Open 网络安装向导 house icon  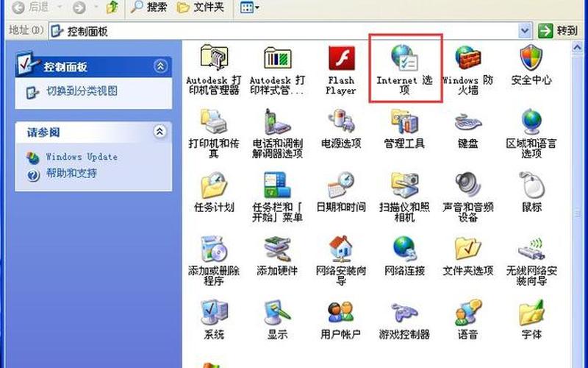pos(341,249)
